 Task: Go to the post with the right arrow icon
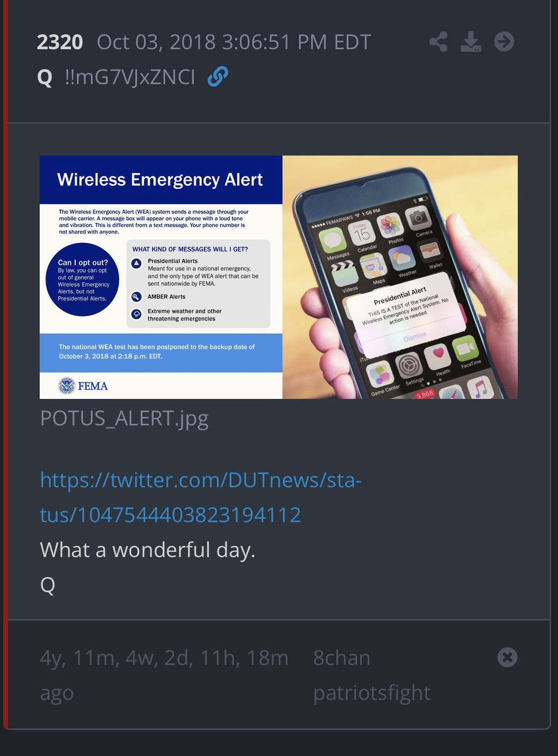click(504, 42)
